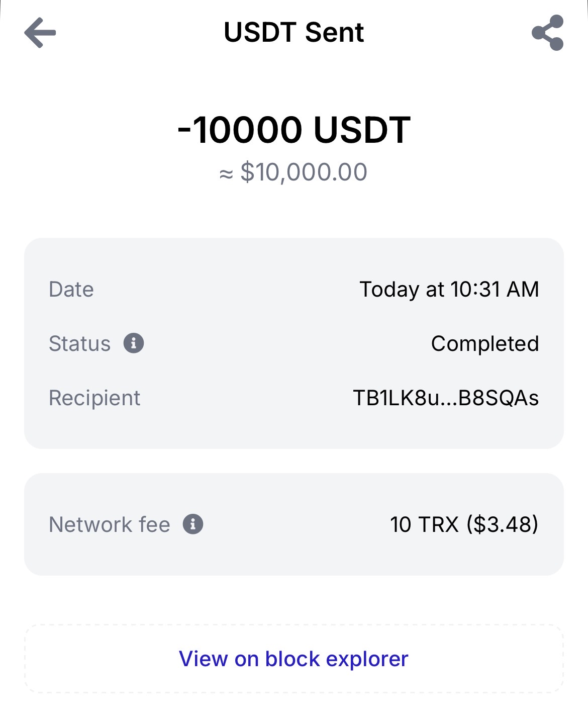The image size is (588, 727).
Task: Tap the back arrow
Action: tap(40, 33)
